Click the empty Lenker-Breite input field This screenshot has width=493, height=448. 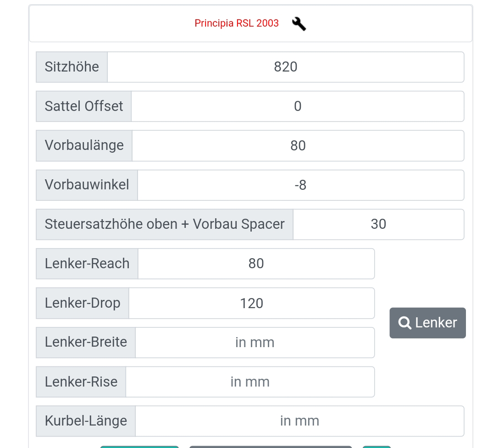point(255,343)
